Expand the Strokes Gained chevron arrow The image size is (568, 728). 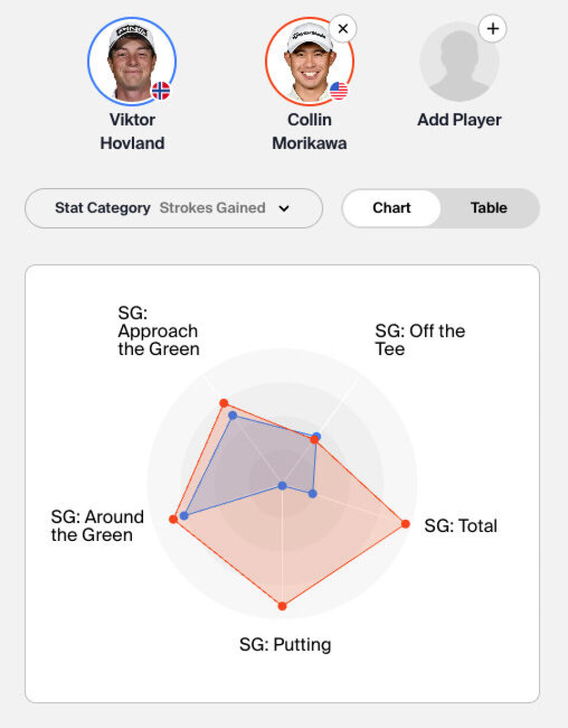284,208
